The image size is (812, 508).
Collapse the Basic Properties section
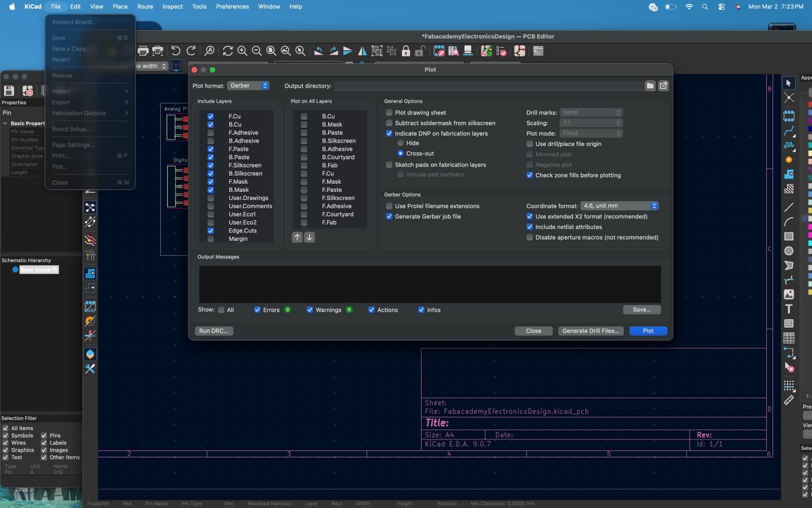click(5, 123)
